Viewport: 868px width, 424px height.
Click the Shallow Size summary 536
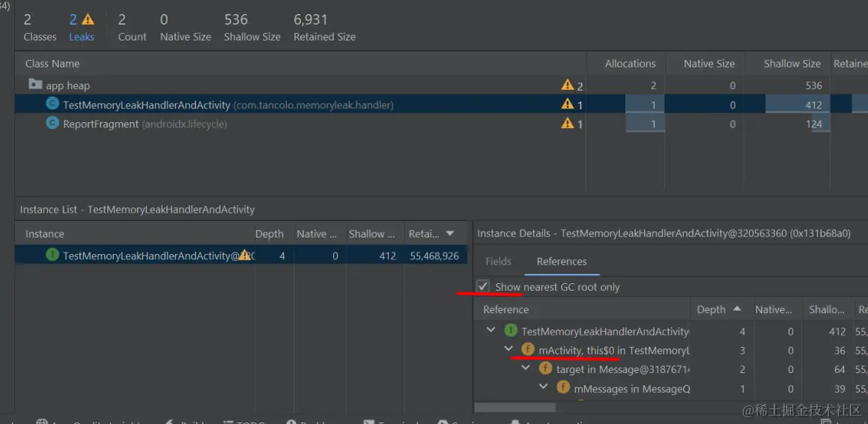click(x=236, y=20)
